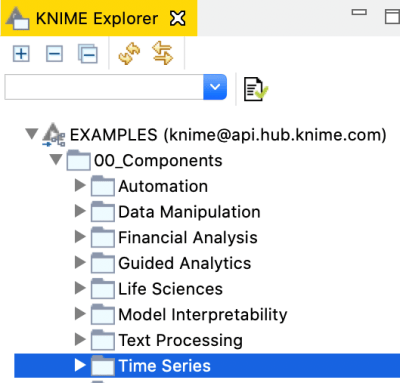
Task: Click inside the empty filter text field
Action: tap(104, 87)
